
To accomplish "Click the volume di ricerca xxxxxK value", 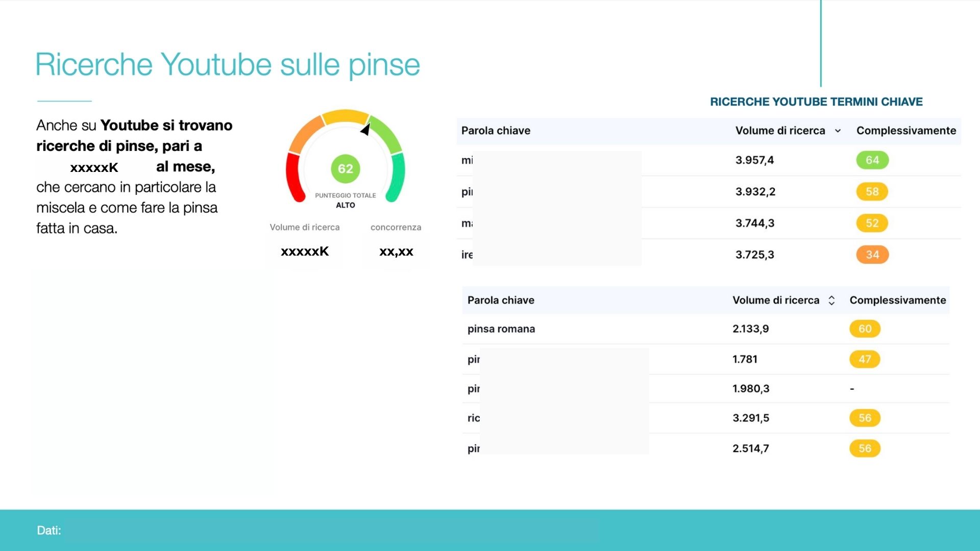I will coord(305,252).
